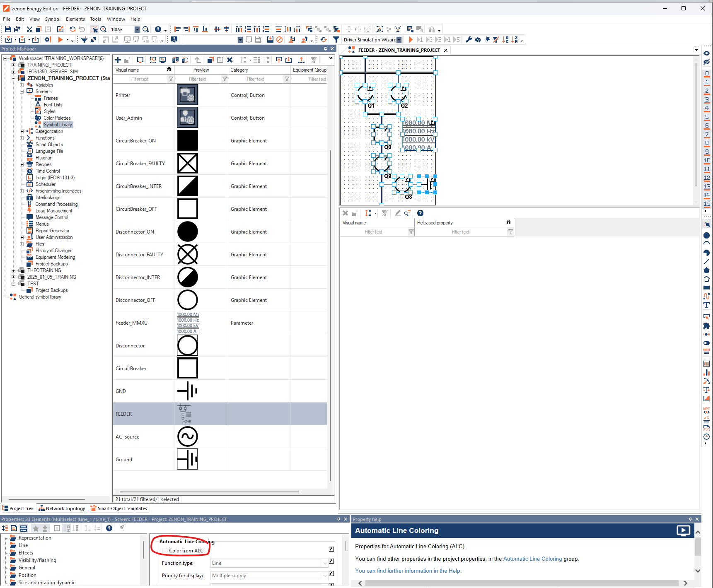The image size is (713, 588).
Task: Switch to the Smart Object templates tab
Action: pyautogui.click(x=119, y=508)
